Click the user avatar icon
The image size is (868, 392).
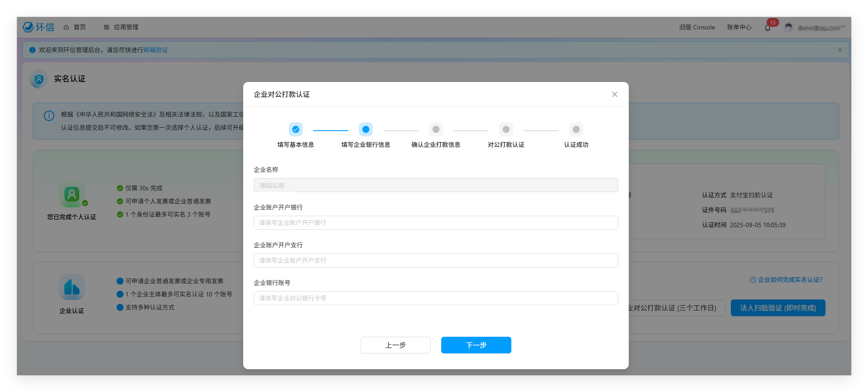(x=789, y=28)
